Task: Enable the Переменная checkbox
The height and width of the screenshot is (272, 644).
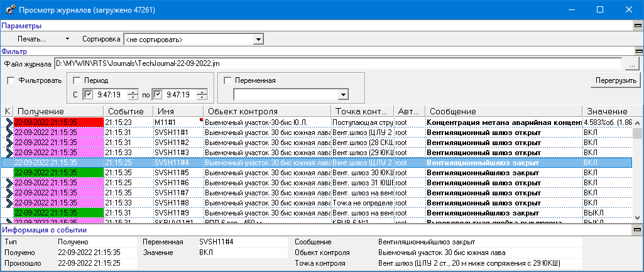Action: (227, 80)
